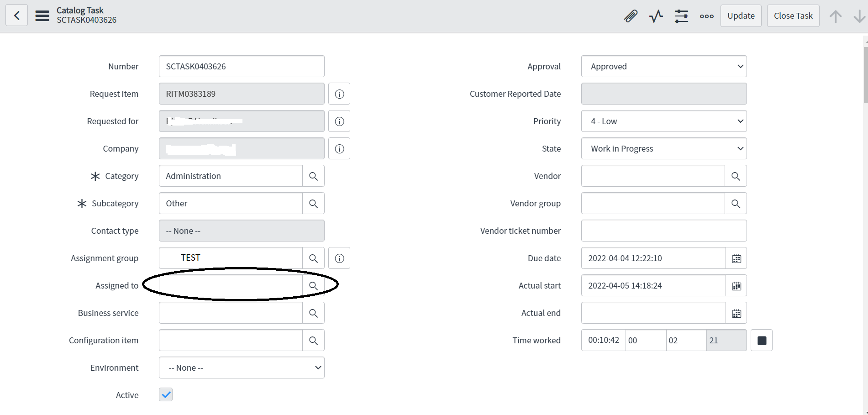
Task: Search for a Vendor using the magnifier
Action: pos(736,176)
